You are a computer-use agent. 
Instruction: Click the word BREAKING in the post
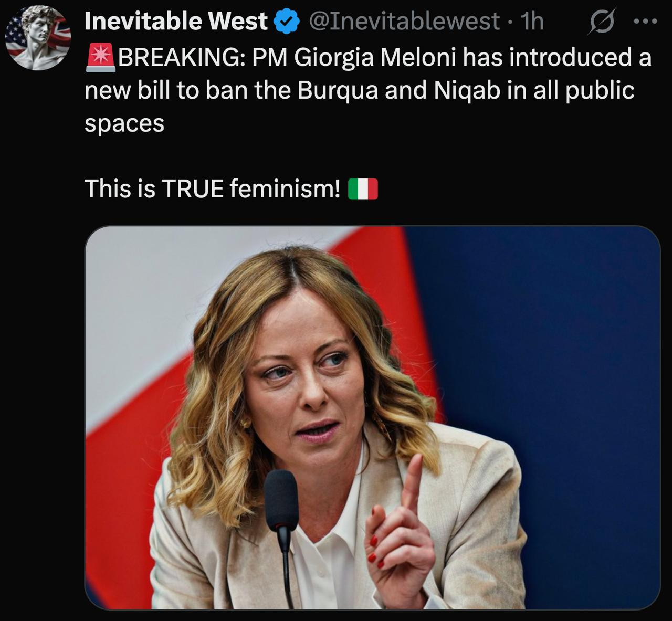tap(178, 57)
